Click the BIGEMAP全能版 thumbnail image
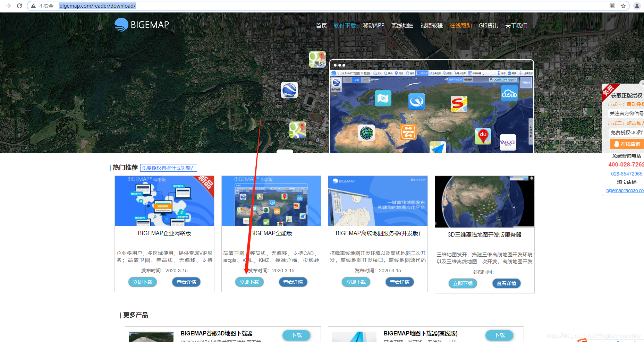 (x=271, y=201)
